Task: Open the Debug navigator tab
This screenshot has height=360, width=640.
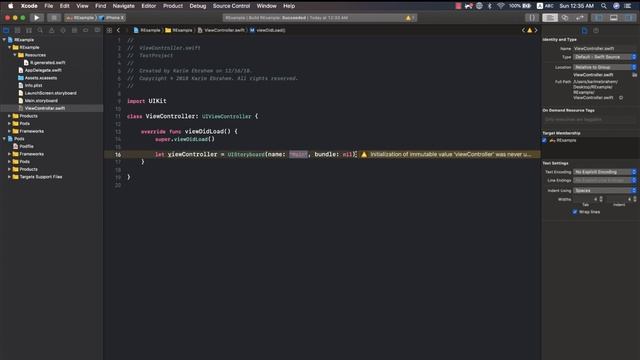Action: point(74,30)
